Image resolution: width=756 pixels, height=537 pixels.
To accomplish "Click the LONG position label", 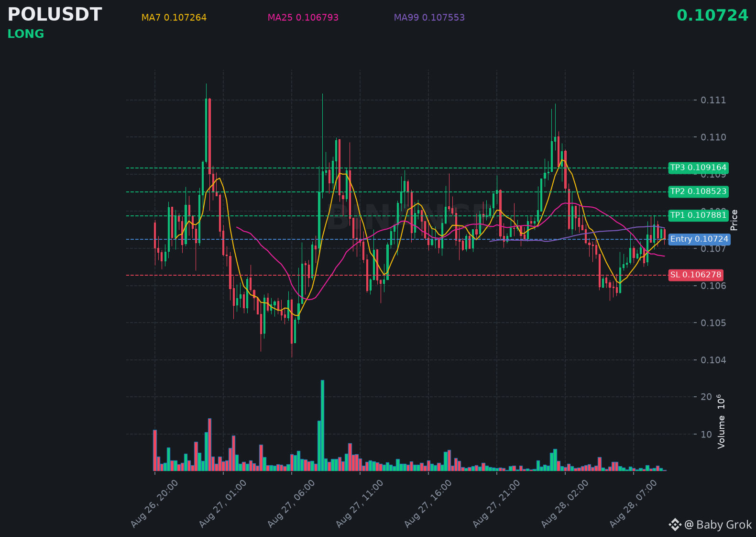I will [26, 34].
